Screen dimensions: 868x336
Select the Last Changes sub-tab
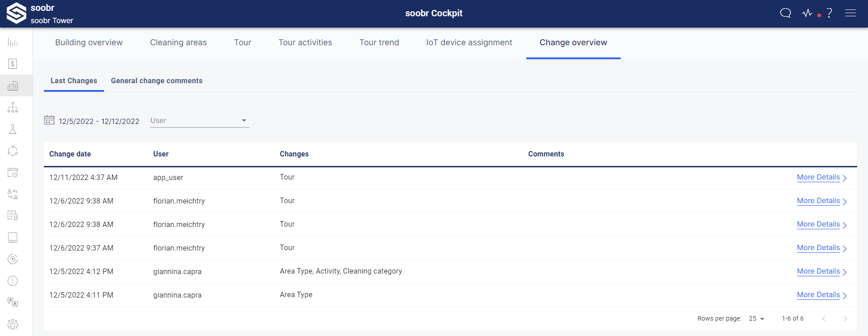74,81
